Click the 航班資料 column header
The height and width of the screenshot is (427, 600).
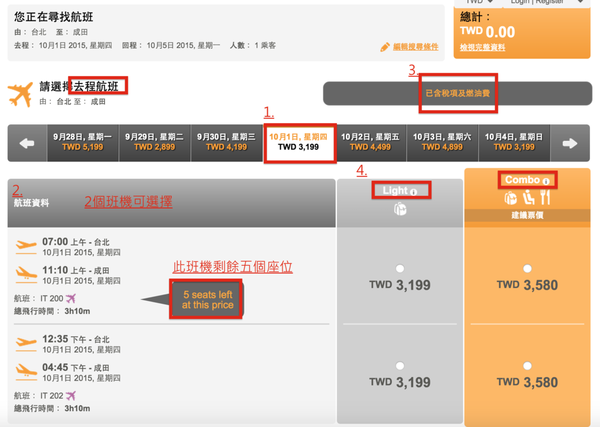(31, 203)
